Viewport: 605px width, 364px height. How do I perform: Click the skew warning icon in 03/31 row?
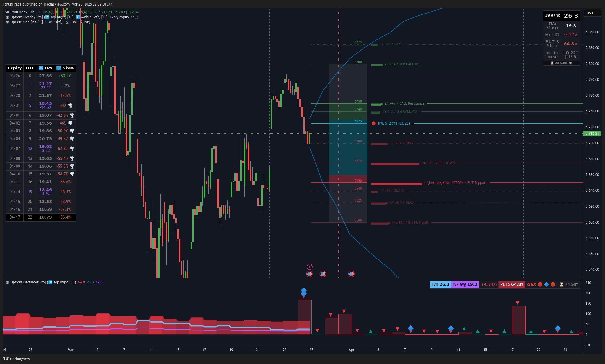(x=70, y=105)
